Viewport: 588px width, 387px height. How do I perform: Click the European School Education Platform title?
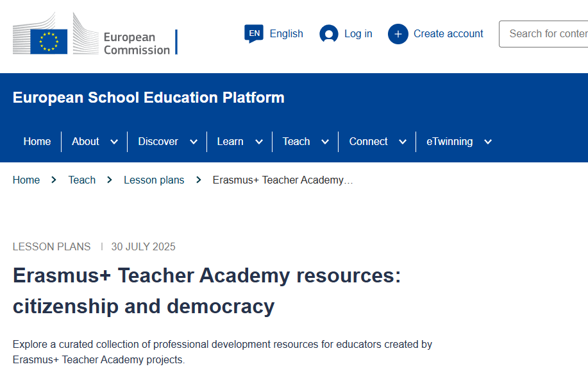click(x=149, y=98)
